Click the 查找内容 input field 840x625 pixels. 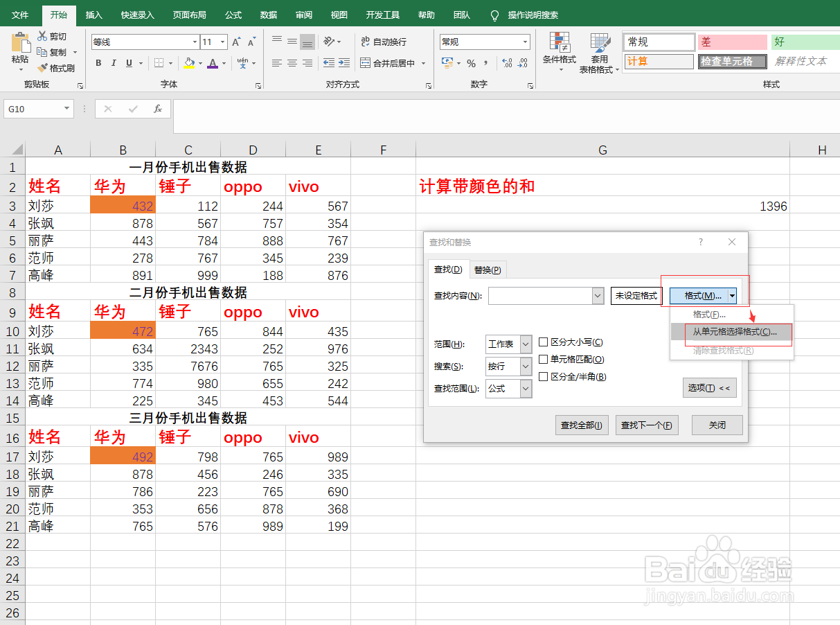pyautogui.click(x=540, y=295)
